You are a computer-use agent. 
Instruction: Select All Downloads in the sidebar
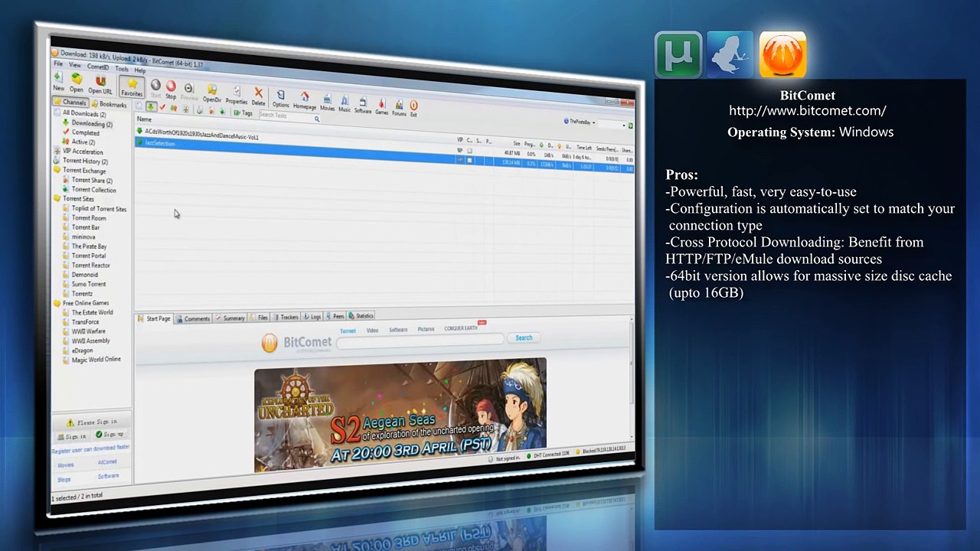(80, 113)
